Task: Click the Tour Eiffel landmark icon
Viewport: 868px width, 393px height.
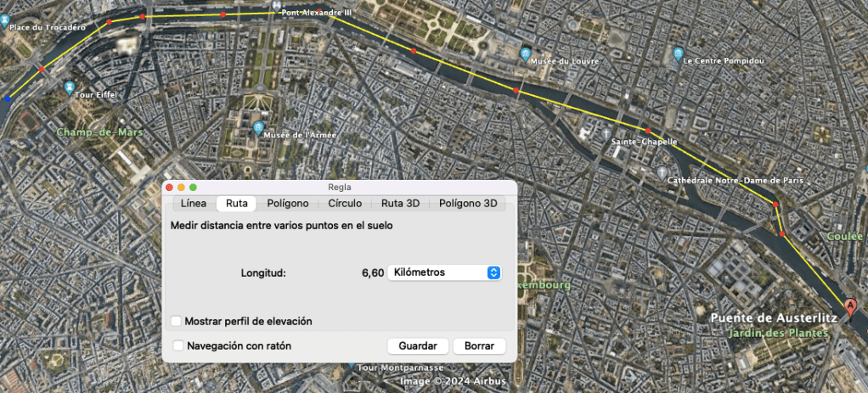Action: pos(70,86)
